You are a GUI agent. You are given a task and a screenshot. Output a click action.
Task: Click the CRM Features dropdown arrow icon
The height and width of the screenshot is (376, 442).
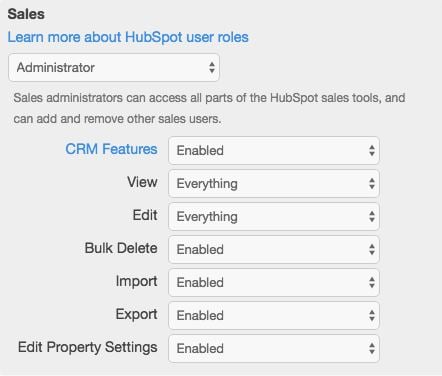(x=372, y=150)
